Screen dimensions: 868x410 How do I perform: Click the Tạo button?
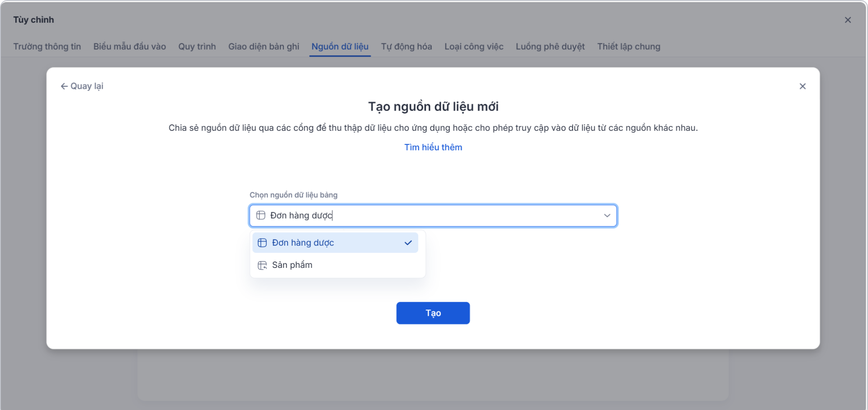point(433,313)
